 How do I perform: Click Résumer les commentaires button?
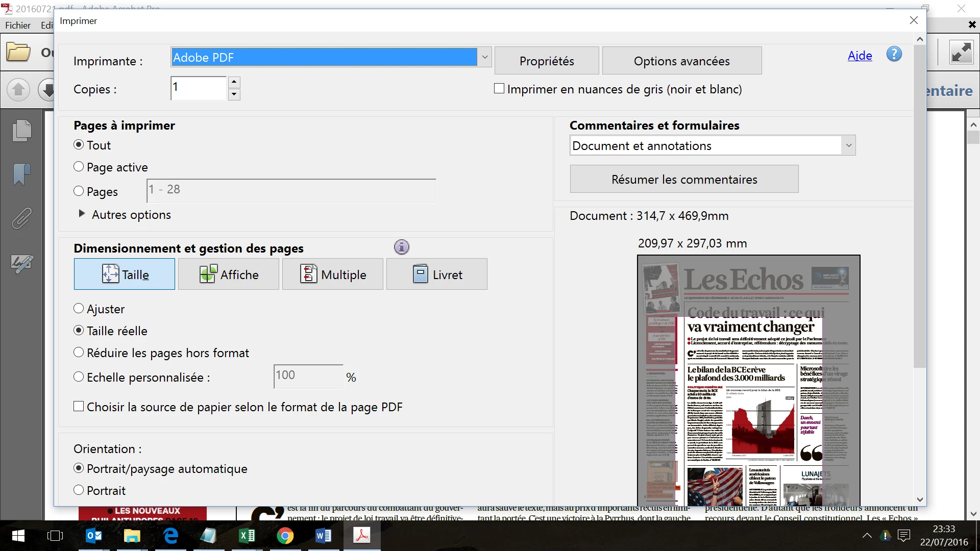tap(684, 179)
